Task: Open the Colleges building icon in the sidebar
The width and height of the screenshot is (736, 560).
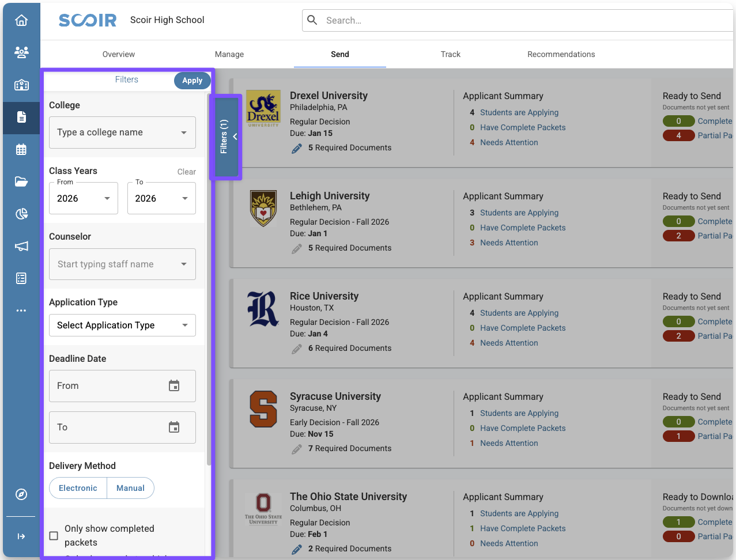Action: click(x=21, y=85)
